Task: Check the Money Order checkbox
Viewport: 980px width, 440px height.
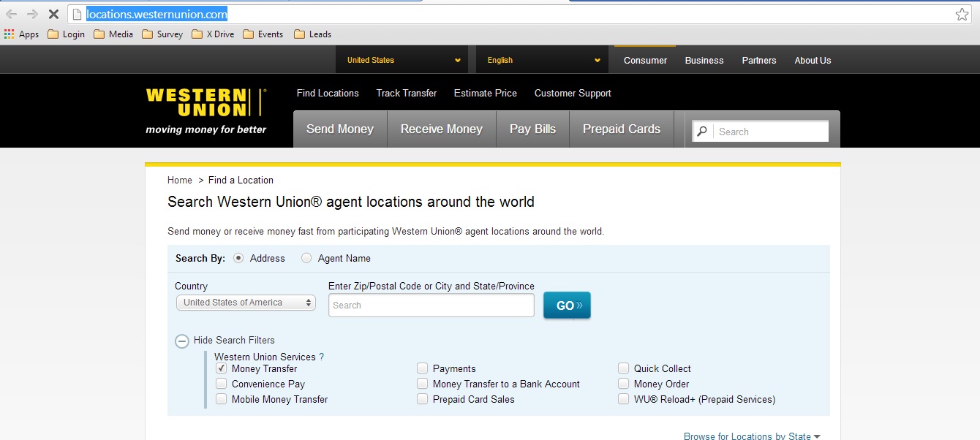Action: coord(623,384)
